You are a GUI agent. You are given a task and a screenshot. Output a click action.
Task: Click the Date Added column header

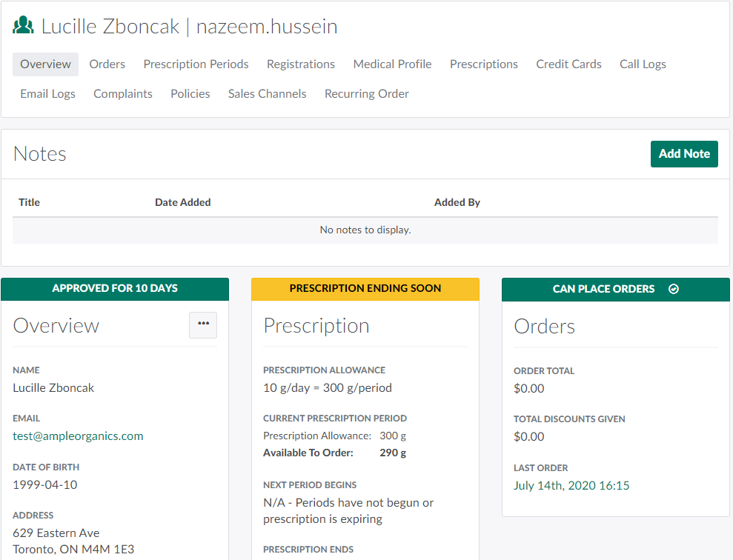point(182,202)
